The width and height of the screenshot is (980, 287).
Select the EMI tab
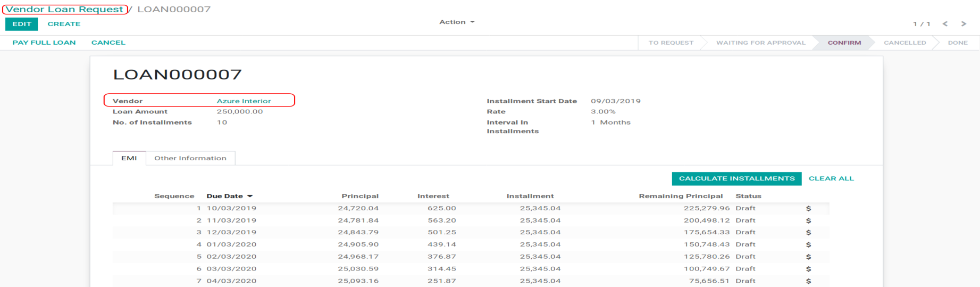(129, 158)
